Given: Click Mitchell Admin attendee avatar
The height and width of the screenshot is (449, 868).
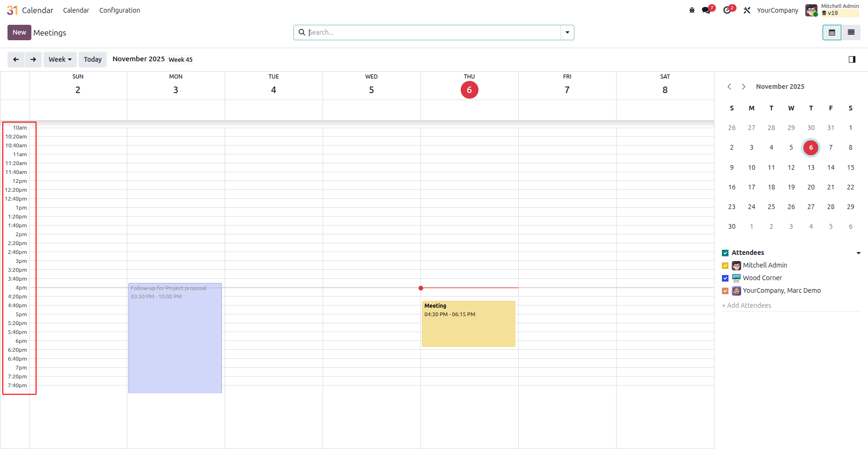Looking at the screenshot, I should pyautogui.click(x=736, y=266).
